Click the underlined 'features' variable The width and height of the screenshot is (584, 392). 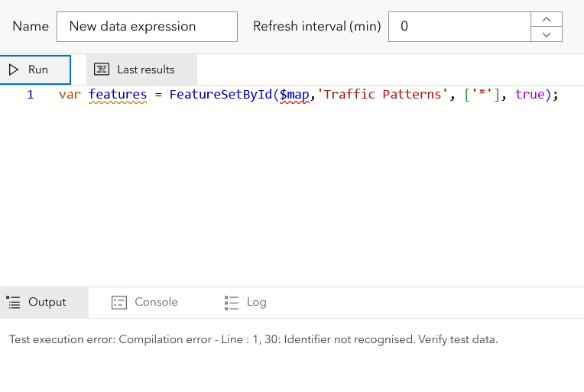[x=118, y=95]
